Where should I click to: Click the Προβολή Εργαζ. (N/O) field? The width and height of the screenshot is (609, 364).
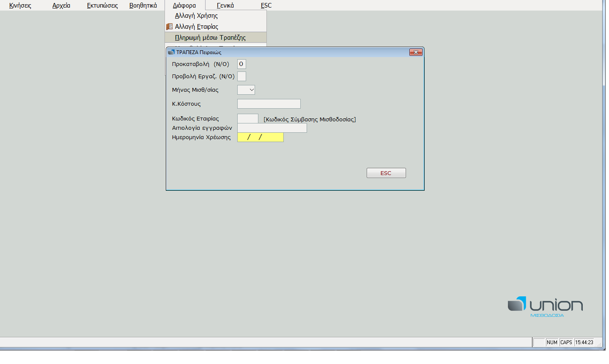pyautogui.click(x=241, y=77)
